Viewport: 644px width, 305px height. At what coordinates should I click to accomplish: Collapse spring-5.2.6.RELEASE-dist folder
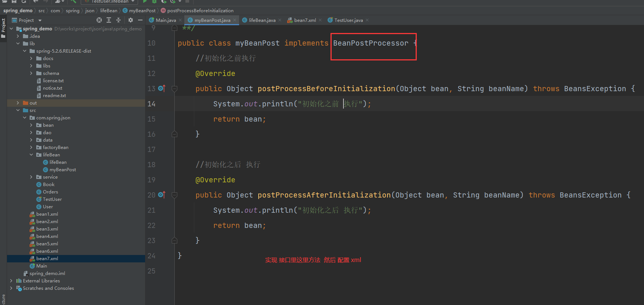pyautogui.click(x=24, y=51)
